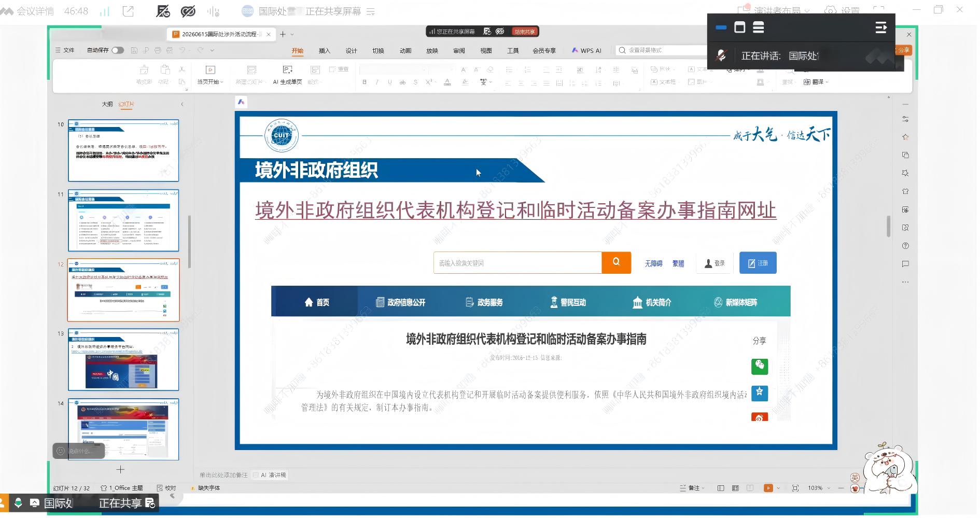Click 机关简介 nav item in slide
Image resolution: width=980 pixels, height=518 pixels.
point(652,302)
